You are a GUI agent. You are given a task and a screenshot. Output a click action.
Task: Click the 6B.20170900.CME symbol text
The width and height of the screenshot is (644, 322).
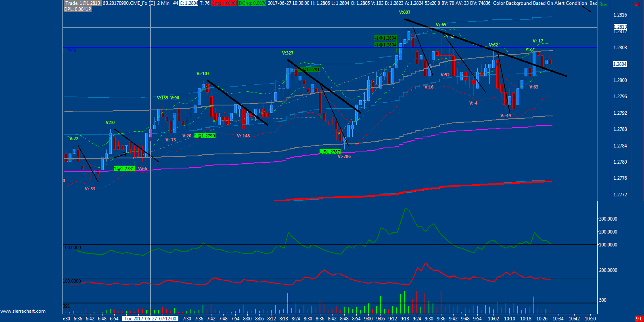point(125,3)
